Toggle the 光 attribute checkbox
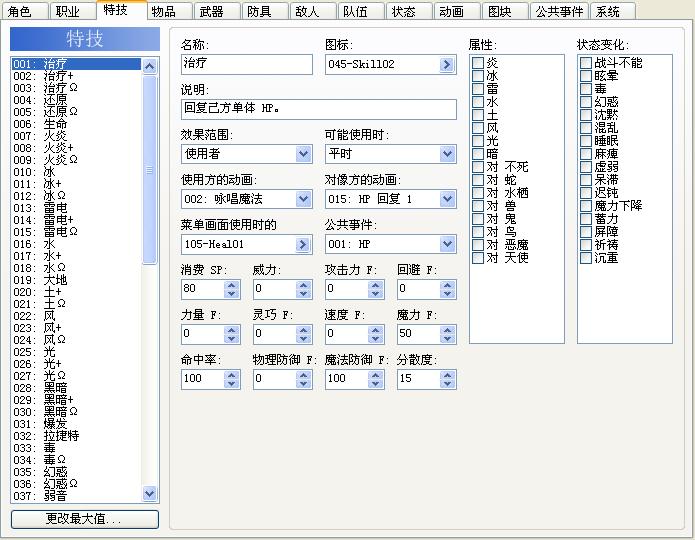 pyautogui.click(x=478, y=141)
